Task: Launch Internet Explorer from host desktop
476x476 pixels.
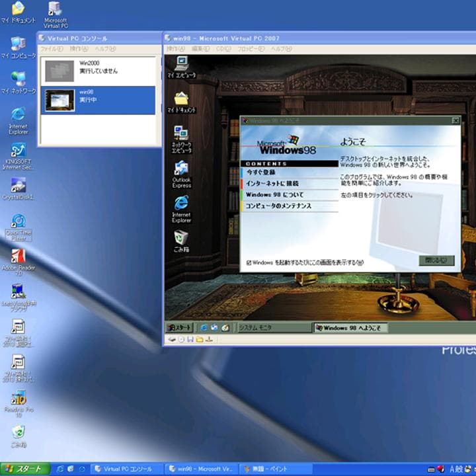Action: [x=19, y=121]
